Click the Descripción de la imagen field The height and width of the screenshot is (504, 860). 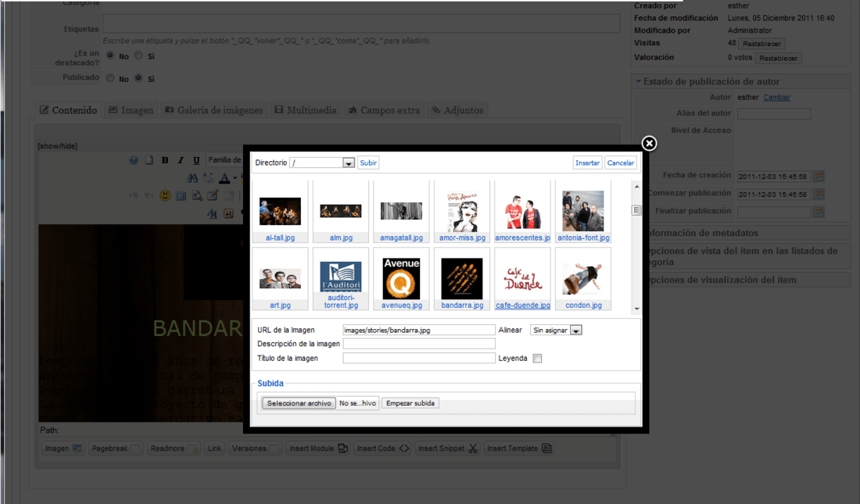pyautogui.click(x=419, y=344)
